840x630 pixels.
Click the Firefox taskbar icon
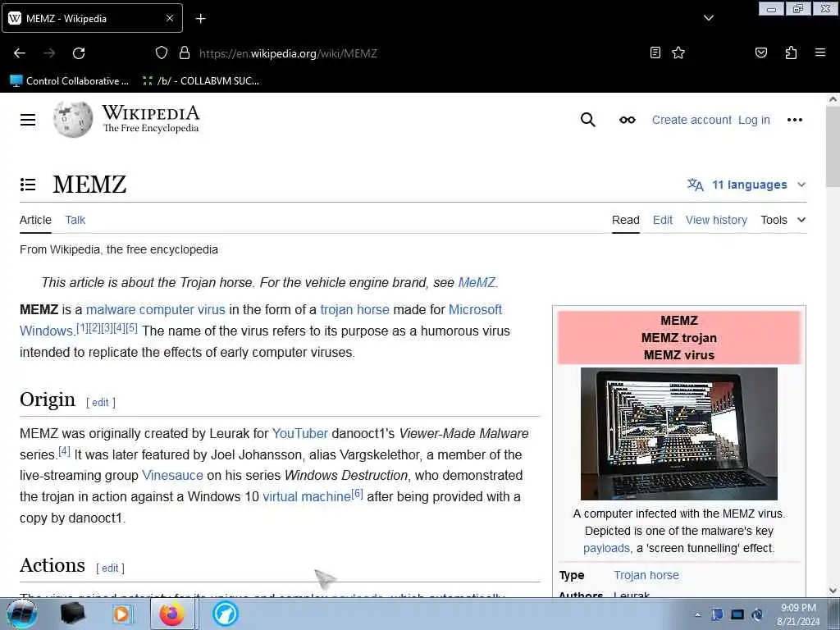click(x=172, y=614)
